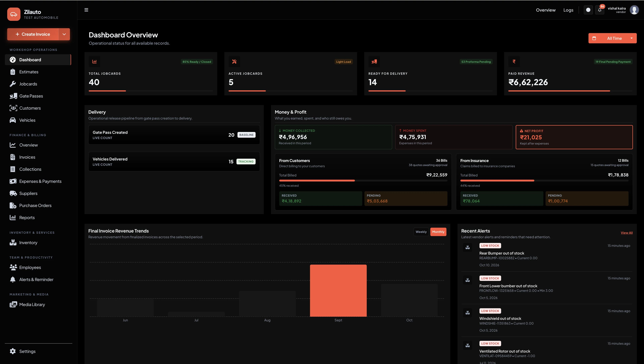Click the Zilauto car logo icon

(x=14, y=14)
